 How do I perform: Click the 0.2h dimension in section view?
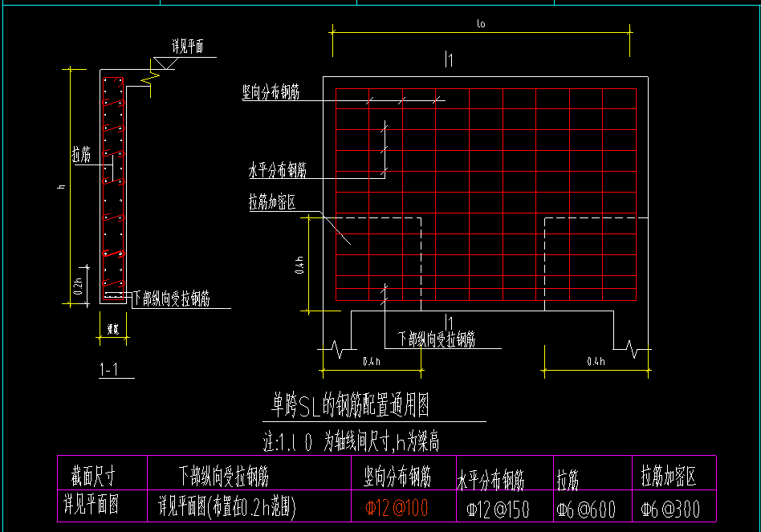click(x=78, y=286)
